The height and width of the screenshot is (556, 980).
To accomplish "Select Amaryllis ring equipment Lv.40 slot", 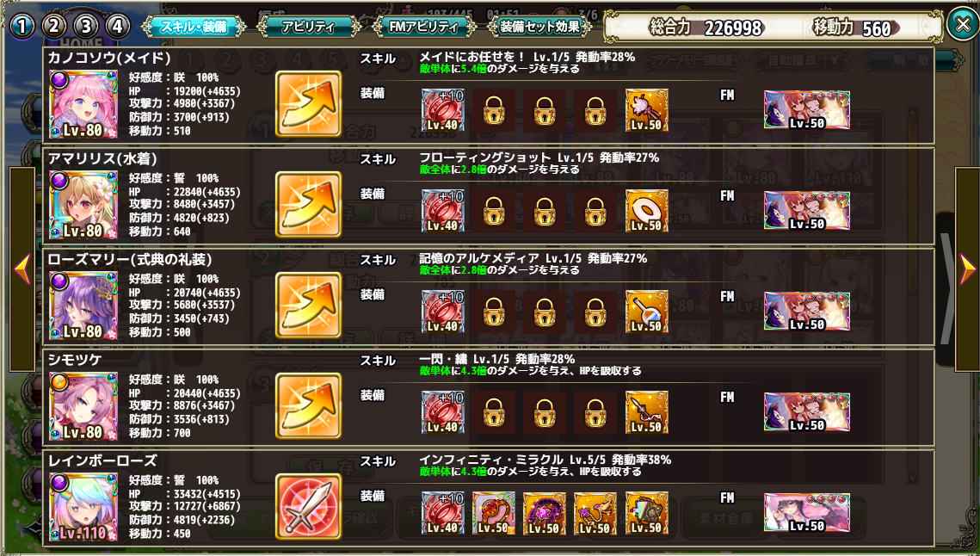I will 443,211.
